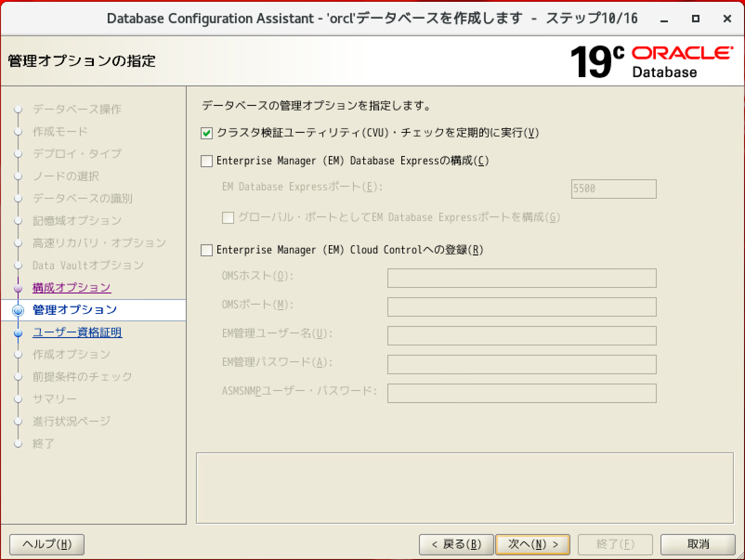745x560 pixels.
Task: Close the Database Configuration Assistant window
Action: pyautogui.click(x=727, y=19)
